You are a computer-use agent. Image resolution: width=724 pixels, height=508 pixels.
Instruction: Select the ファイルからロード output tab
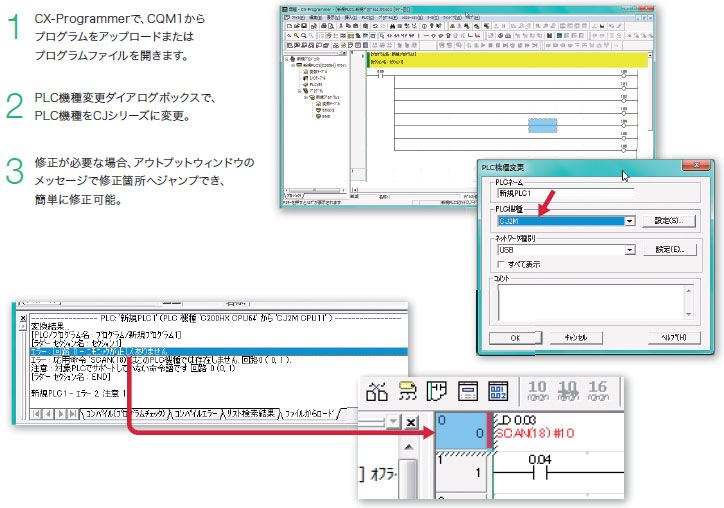(x=308, y=413)
